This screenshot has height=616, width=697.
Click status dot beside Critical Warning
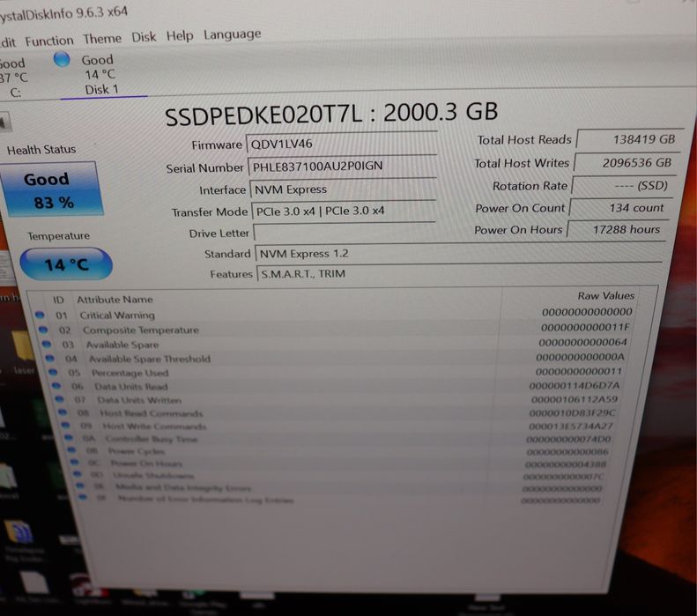point(40,315)
